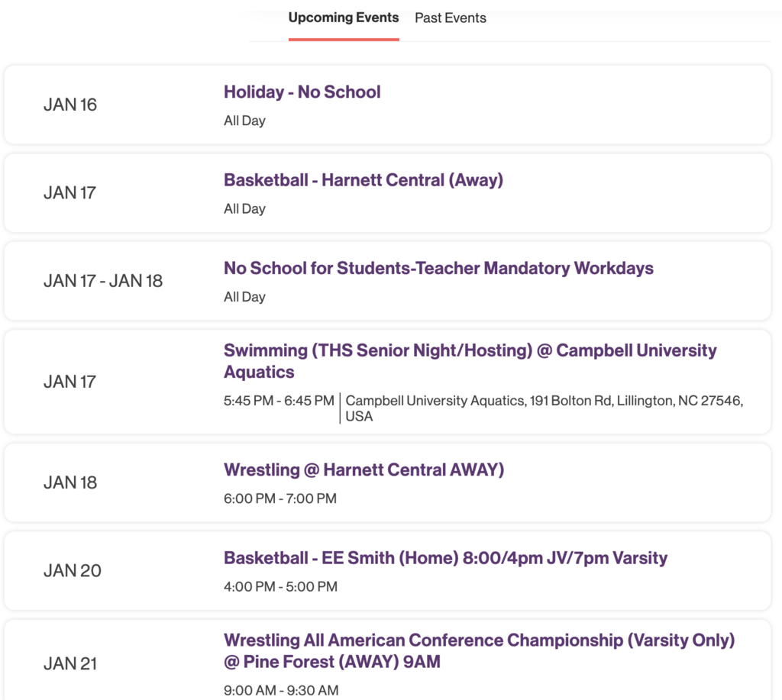
Task: View the No School for Students-Teacher Mandatory Workdays event
Action: pyautogui.click(x=438, y=268)
